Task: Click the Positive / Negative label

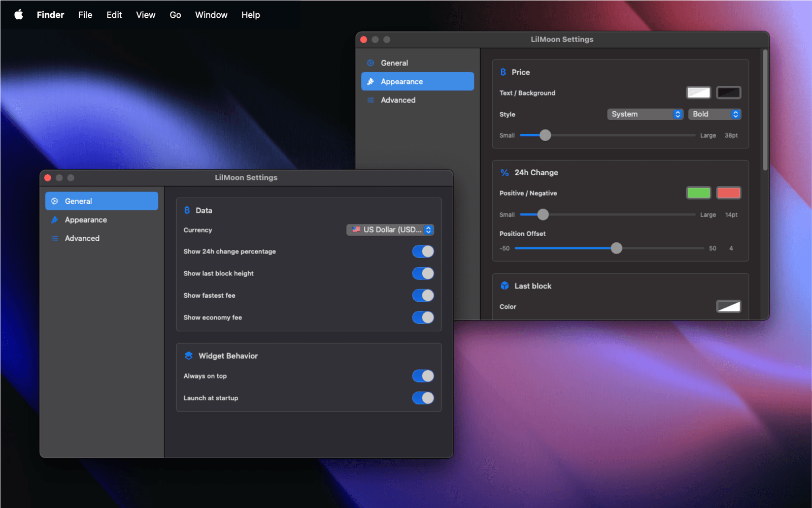Action: pyautogui.click(x=528, y=193)
